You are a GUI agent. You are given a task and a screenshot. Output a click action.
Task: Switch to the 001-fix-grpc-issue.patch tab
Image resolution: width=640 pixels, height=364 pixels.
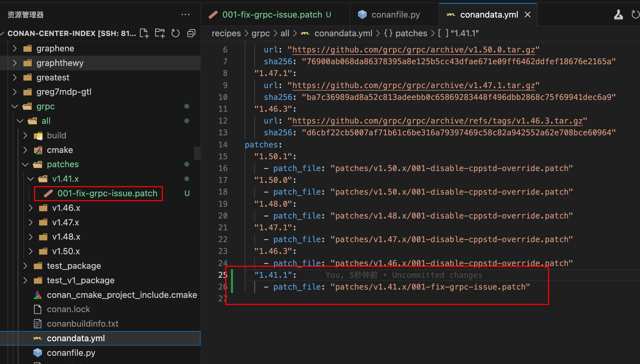point(276,15)
